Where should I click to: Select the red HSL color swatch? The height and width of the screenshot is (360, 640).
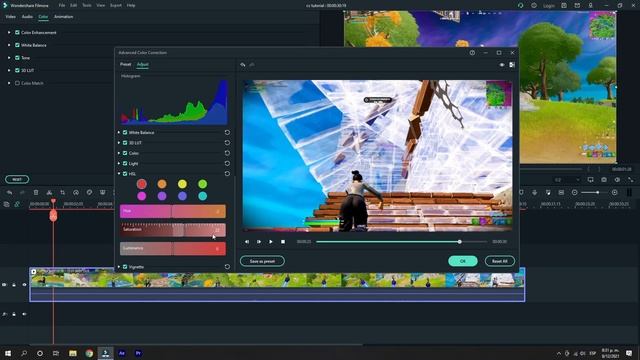click(x=142, y=184)
